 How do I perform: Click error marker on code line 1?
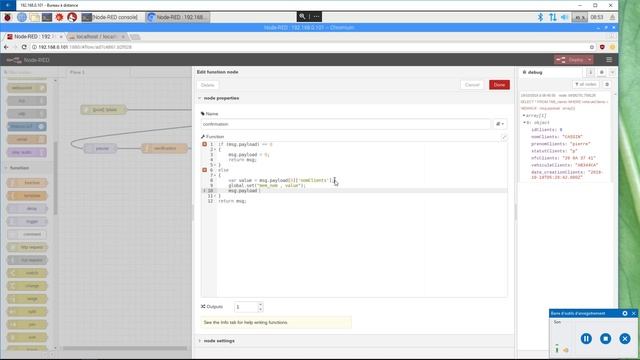coord(204,144)
